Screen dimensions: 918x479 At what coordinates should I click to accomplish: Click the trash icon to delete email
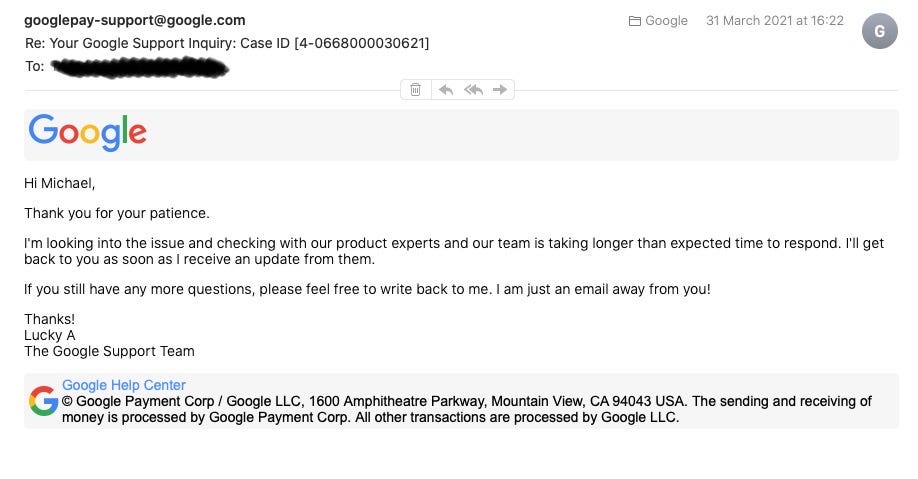pos(415,90)
